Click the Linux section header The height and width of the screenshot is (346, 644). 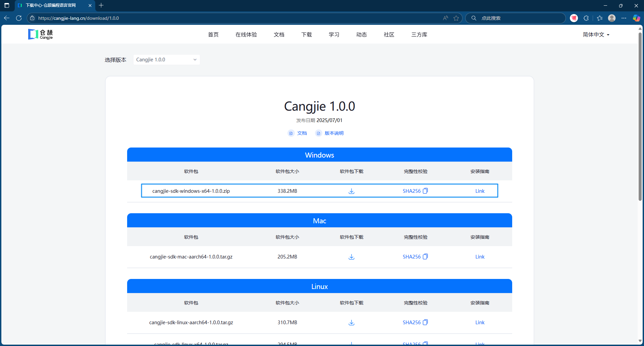click(x=320, y=286)
